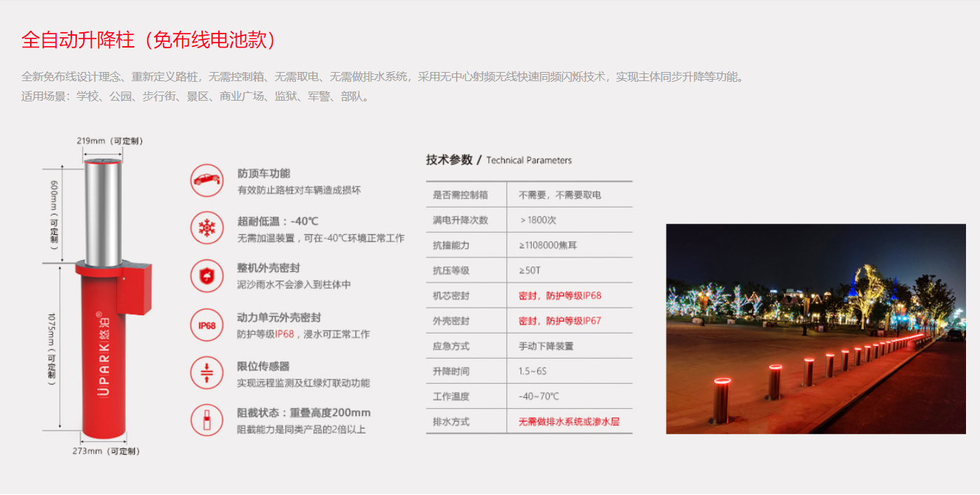The width and height of the screenshot is (980, 495).
Task: Click the 技术参数 Technical Parameters heading
Action: [x=499, y=160]
